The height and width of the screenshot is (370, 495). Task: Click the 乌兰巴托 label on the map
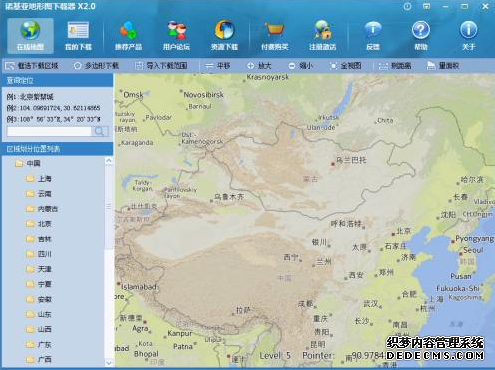(x=351, y=160)
